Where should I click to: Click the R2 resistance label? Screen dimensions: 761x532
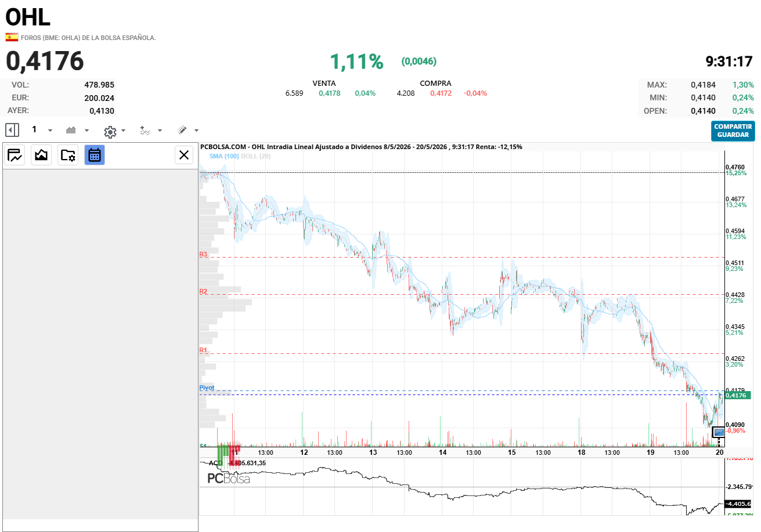pyautogui.click(x=203, y=291)
